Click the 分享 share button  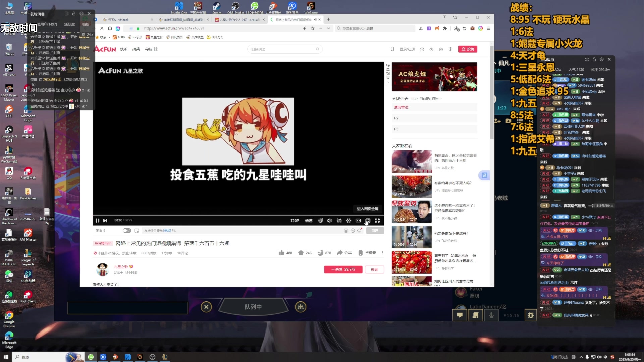344,253
